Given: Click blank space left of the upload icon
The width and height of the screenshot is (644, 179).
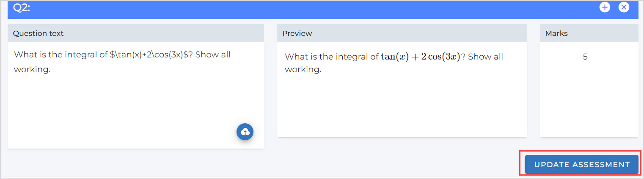Looking at the screenshot, I should tap(127, 132).
